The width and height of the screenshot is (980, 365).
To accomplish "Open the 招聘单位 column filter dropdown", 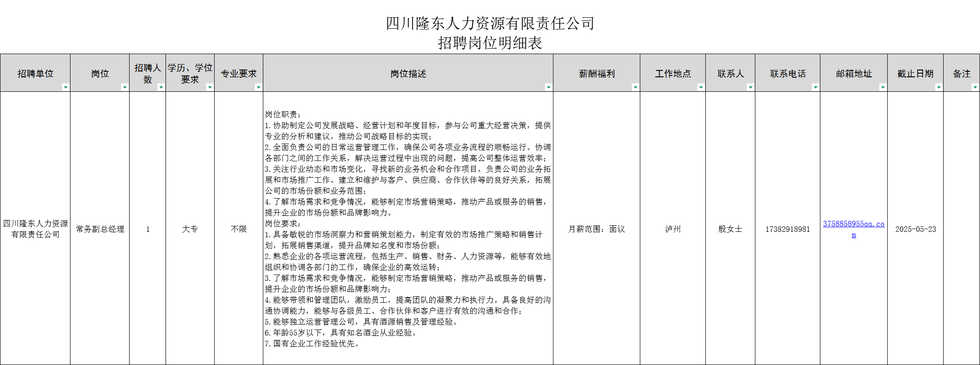I will click(65, 87).
